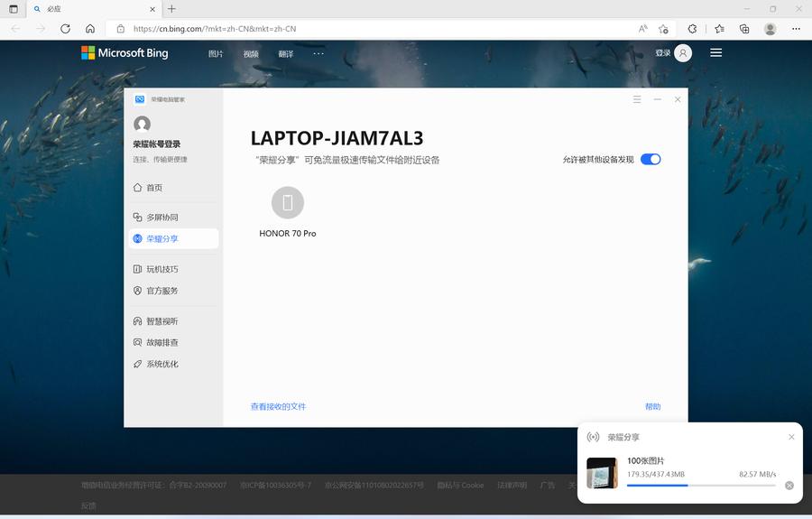Open Edge collections icon
This screenshot has width=812, height=519.
pos(744,29)
